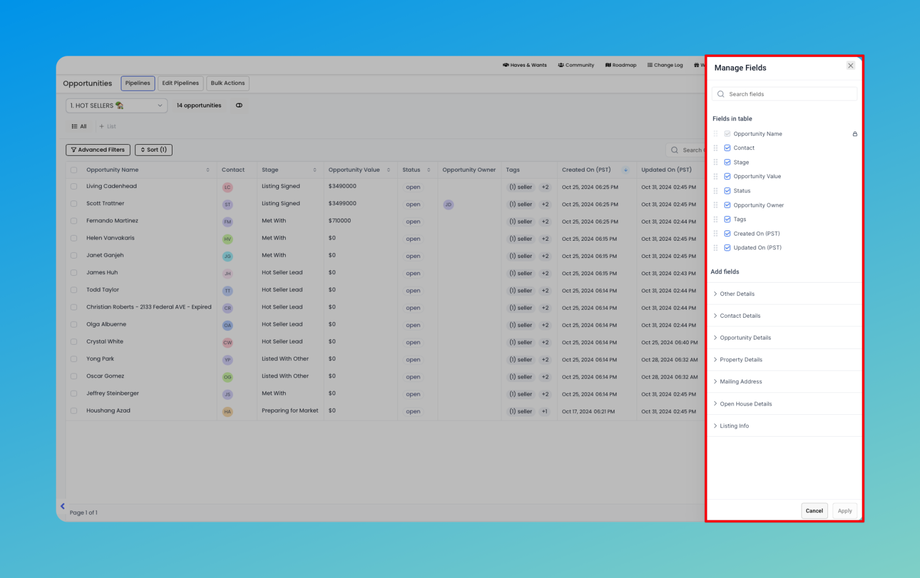Click the drag handle beside Updated On field

tap(716, 248)
